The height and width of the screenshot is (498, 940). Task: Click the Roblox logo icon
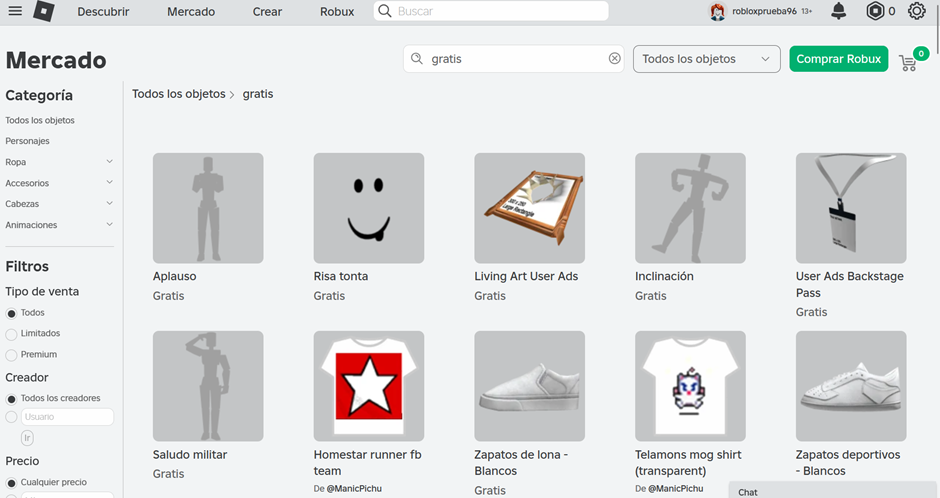click(43, 11)
